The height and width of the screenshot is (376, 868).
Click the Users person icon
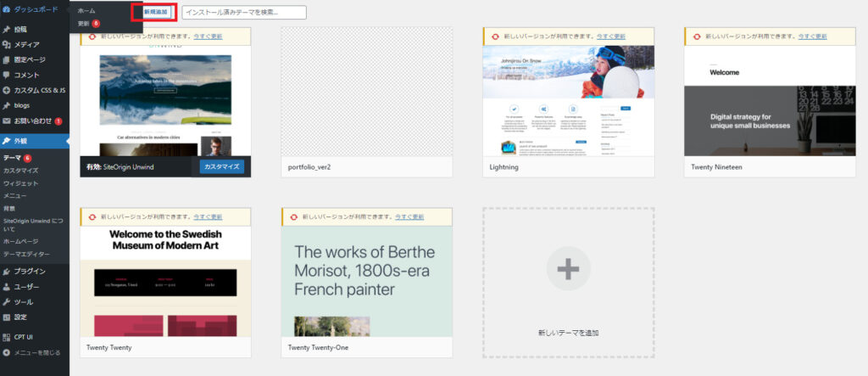point(7,287)
